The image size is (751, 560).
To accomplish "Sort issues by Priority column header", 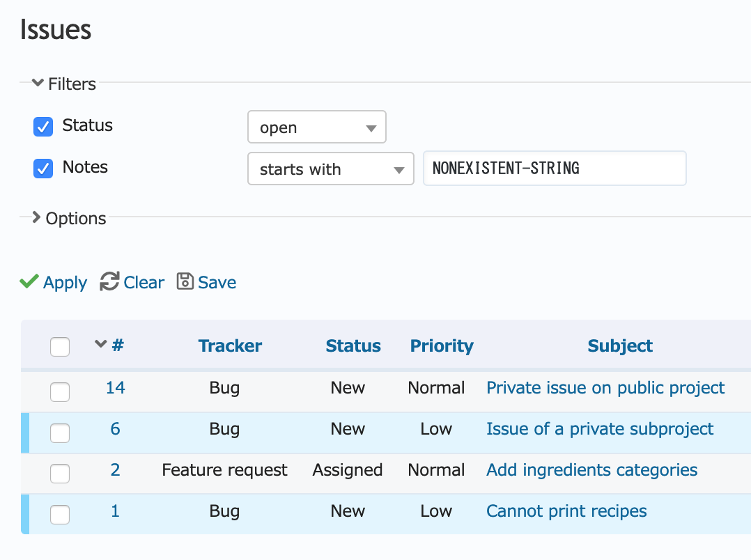I will point(441,346).
